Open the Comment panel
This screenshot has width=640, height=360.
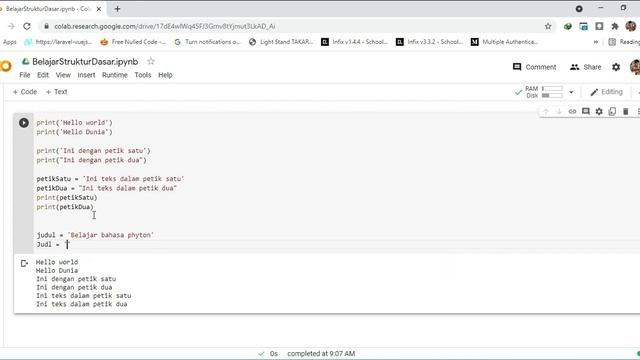(534, 67)
